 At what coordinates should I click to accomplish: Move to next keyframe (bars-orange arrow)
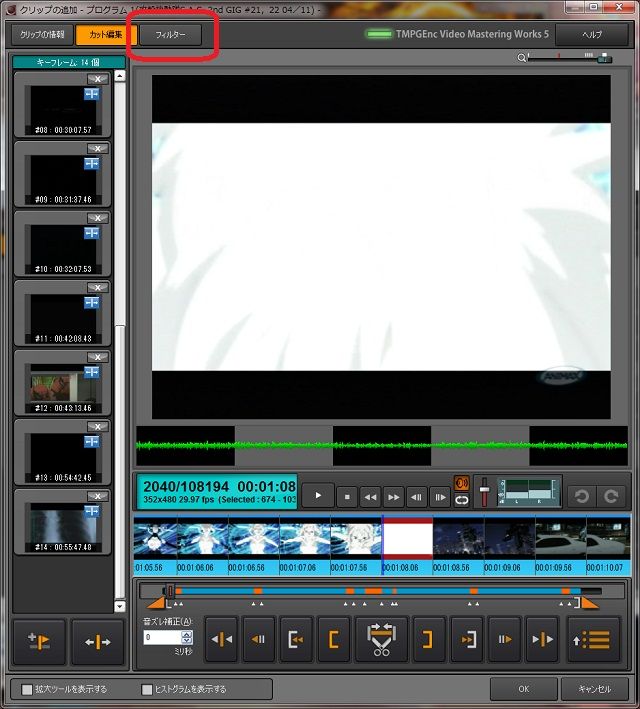tap(504, 639)
